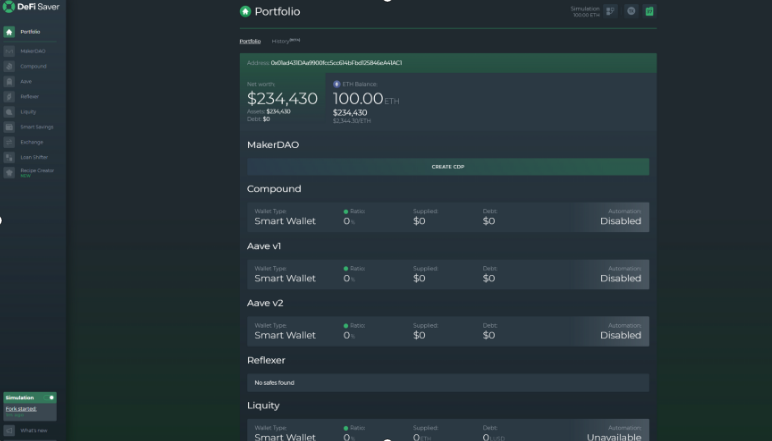Click the Liquity section heading
The image size is (772, 441).
tap(263, 406)
